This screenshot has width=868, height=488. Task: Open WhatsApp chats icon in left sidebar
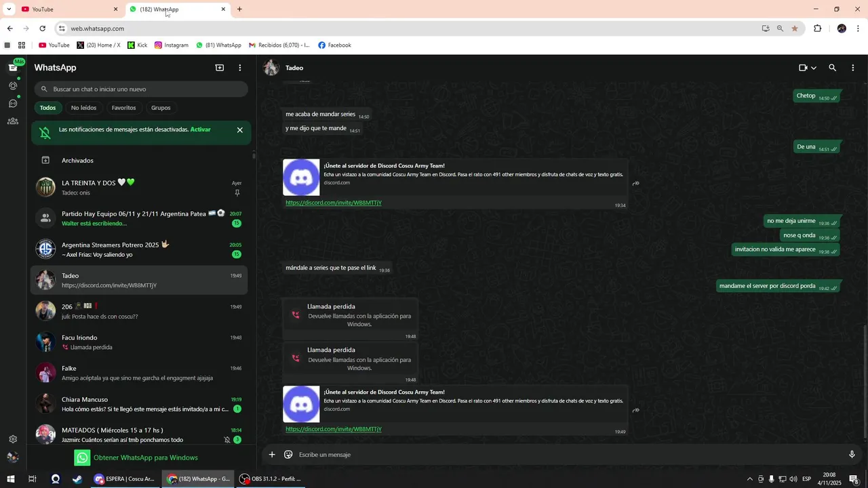coord(13,67)
